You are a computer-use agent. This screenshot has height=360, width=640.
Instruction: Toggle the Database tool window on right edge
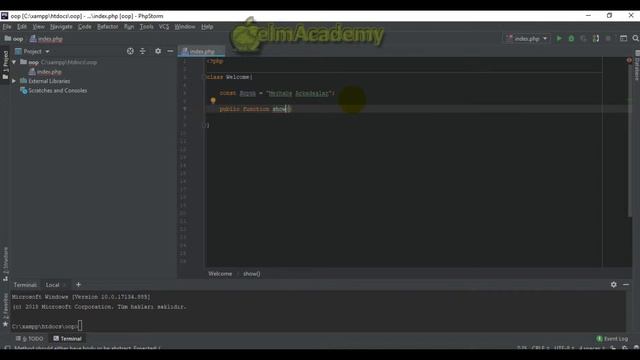637,65
